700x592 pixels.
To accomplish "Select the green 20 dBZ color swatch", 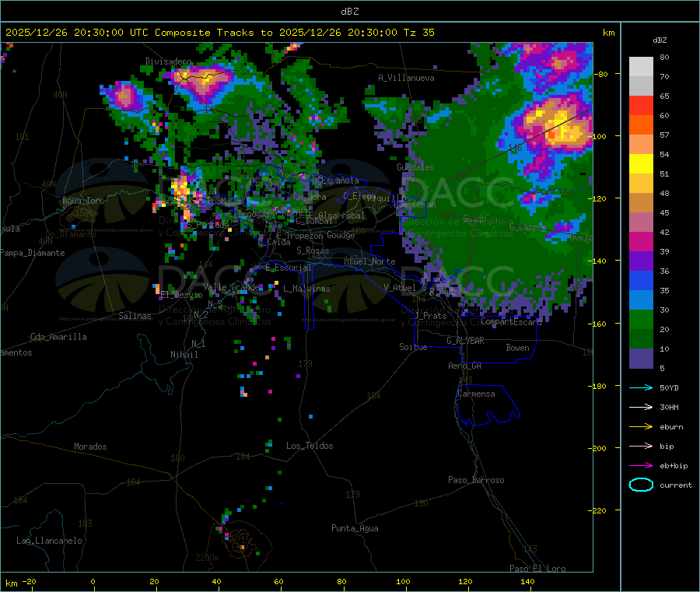I will (641, 319).
